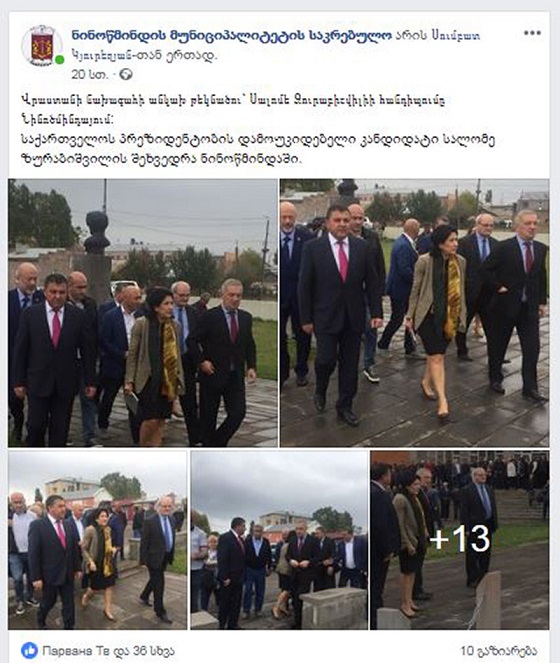Click the Armenian caption text line

pos(233,109)
